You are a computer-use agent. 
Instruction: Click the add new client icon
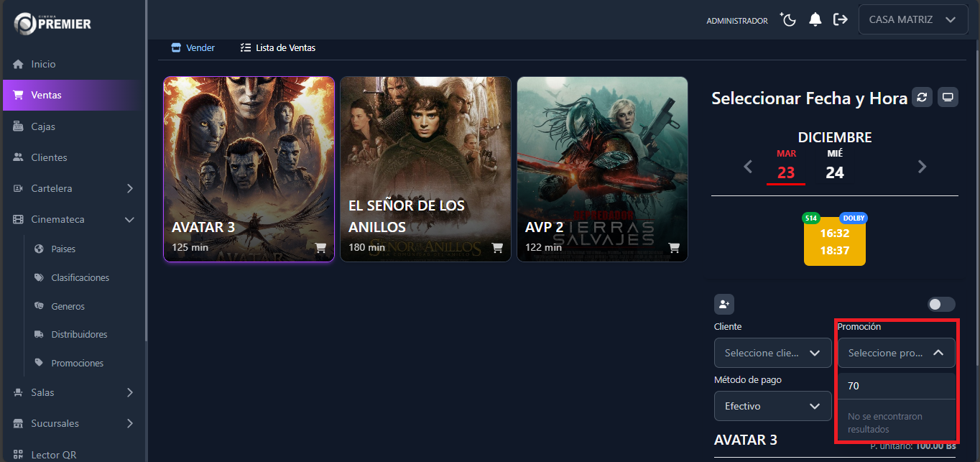pyautogui.click(x=724, y=304)
